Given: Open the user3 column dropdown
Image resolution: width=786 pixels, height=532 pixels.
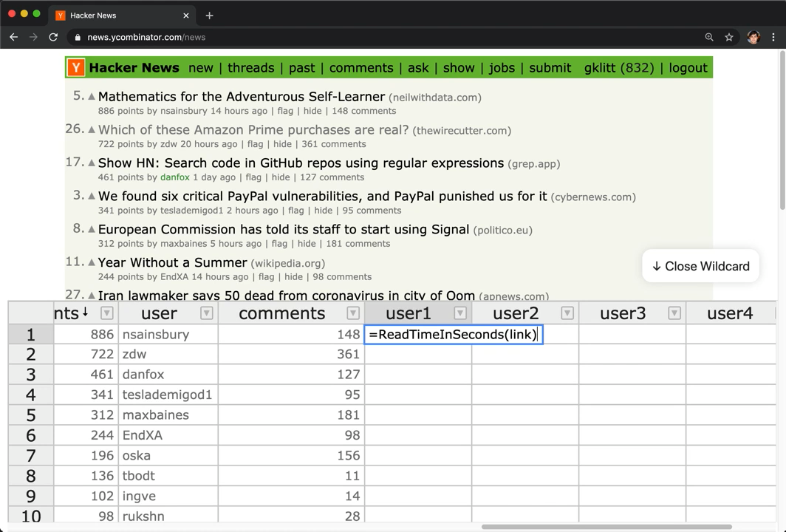Looking at the screenshot, I should [x=674, y=313].
